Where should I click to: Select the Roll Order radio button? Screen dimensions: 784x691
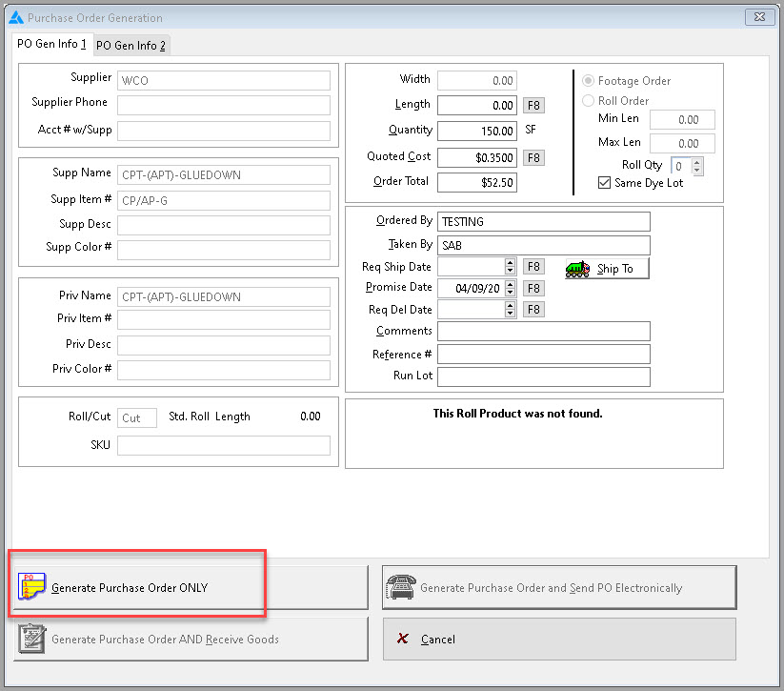(588, 101)
